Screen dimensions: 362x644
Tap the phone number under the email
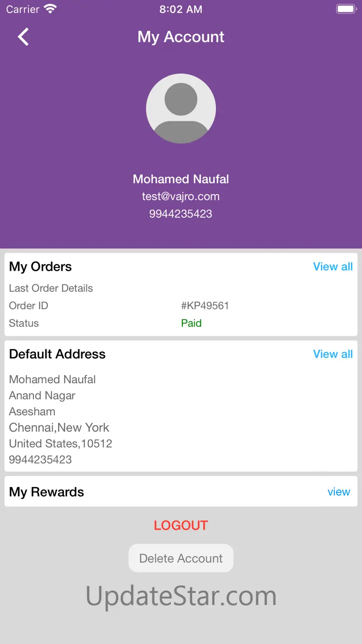click(x=181, y=214)
